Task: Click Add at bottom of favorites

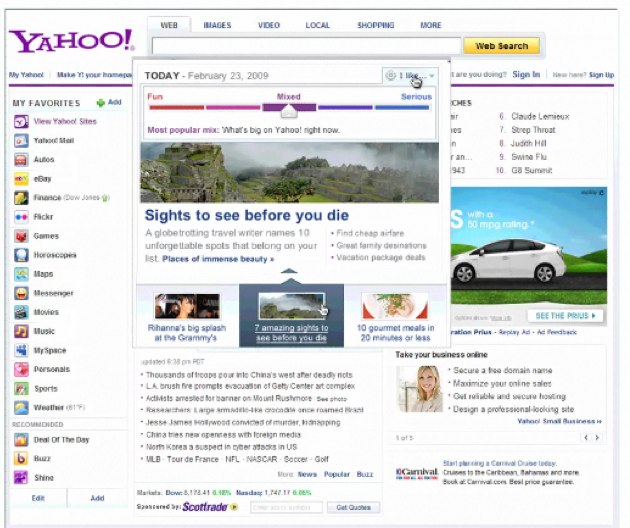Action: [x=97, y=498]
